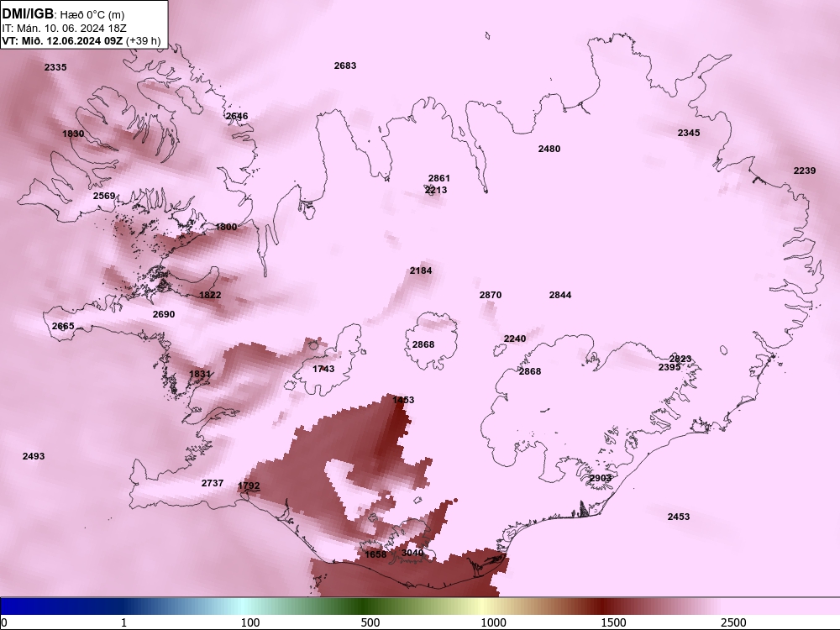840x630 pixels.
Task: Click the 2569 map label
Action: pyautogui.click(x=104, y=196)
